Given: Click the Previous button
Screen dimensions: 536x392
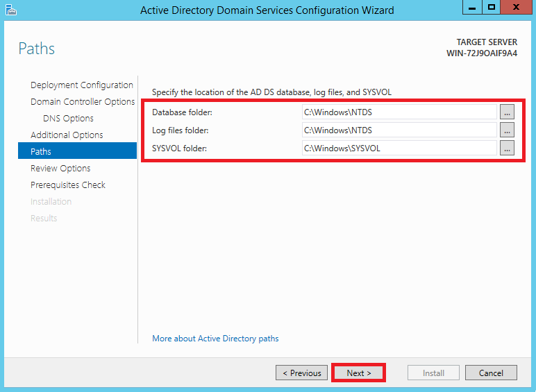Looking at the screenshot, I should [x=301, y=373].
